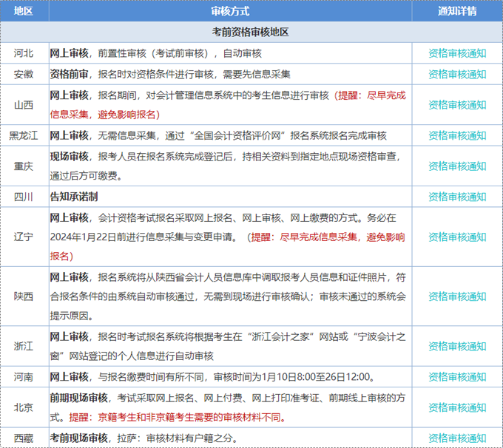This screenshot has width=503, height=448.
Task: Open 资格审核通知 link for 浙江
Action: point(457,346)
